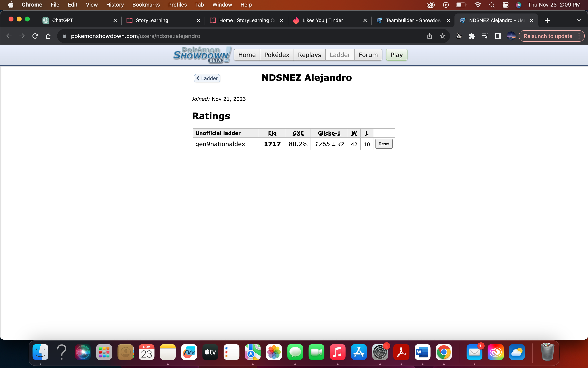
Task: Toggle the Chrome side panel icon
Action: [x=498, y=36]
